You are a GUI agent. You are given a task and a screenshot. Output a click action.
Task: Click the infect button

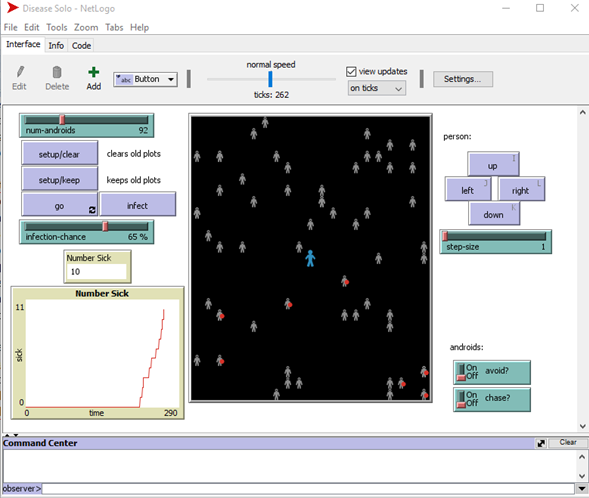pyautogui.click(x=137, y=205)
